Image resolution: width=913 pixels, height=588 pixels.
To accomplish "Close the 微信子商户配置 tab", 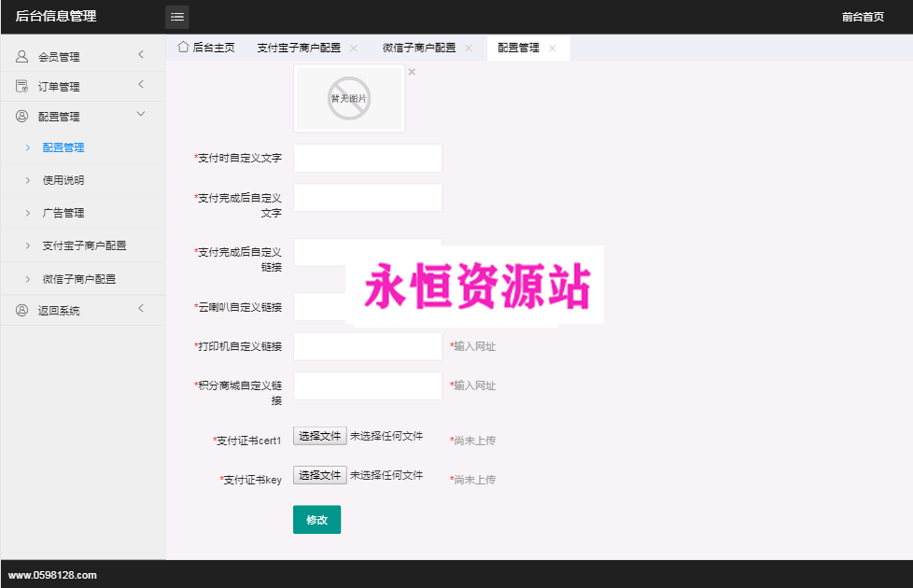I will pyautogui.click(x=469, y=48).
